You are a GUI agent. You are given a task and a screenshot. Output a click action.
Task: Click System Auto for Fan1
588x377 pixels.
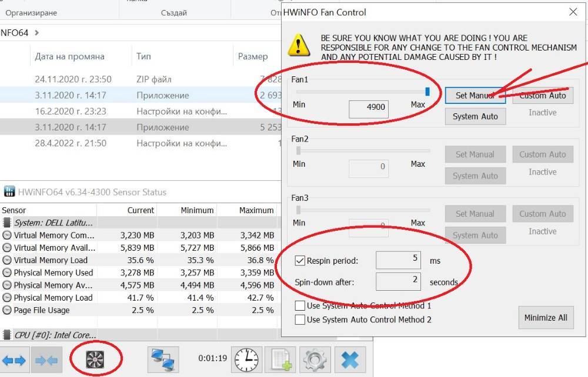pyautogui.click(x=475, y=116)
